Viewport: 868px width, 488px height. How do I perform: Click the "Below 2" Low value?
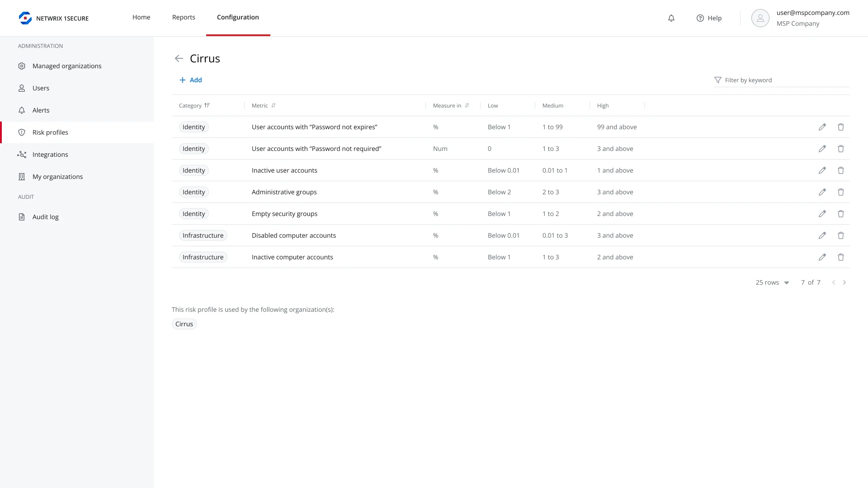coord(500,192)
